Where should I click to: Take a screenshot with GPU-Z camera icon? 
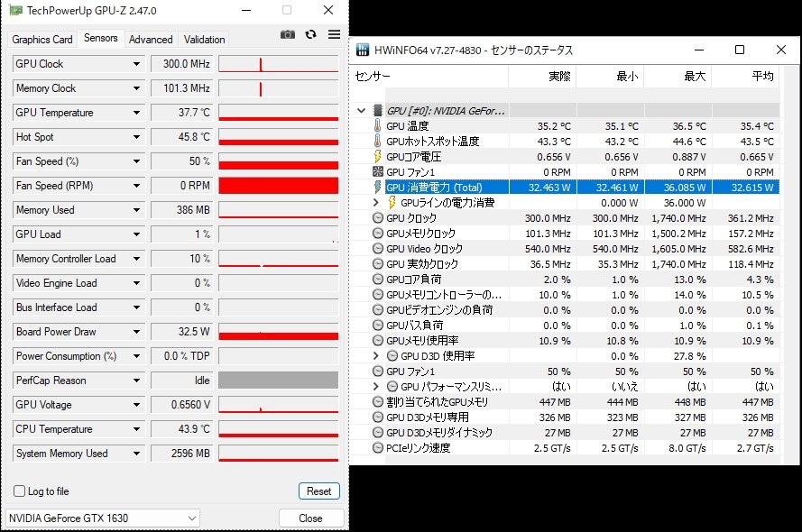(288, 34)
